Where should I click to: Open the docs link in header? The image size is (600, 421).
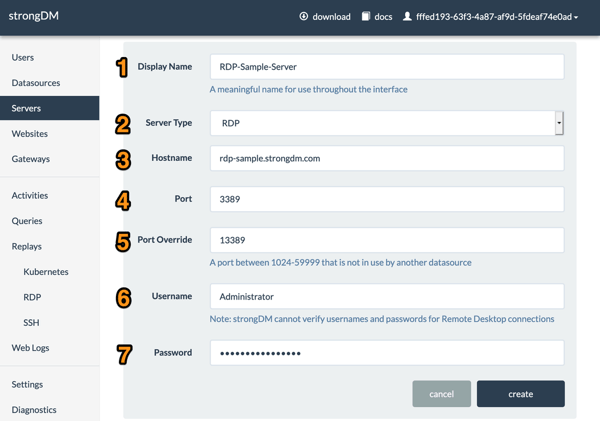click(x=383, y=17)
